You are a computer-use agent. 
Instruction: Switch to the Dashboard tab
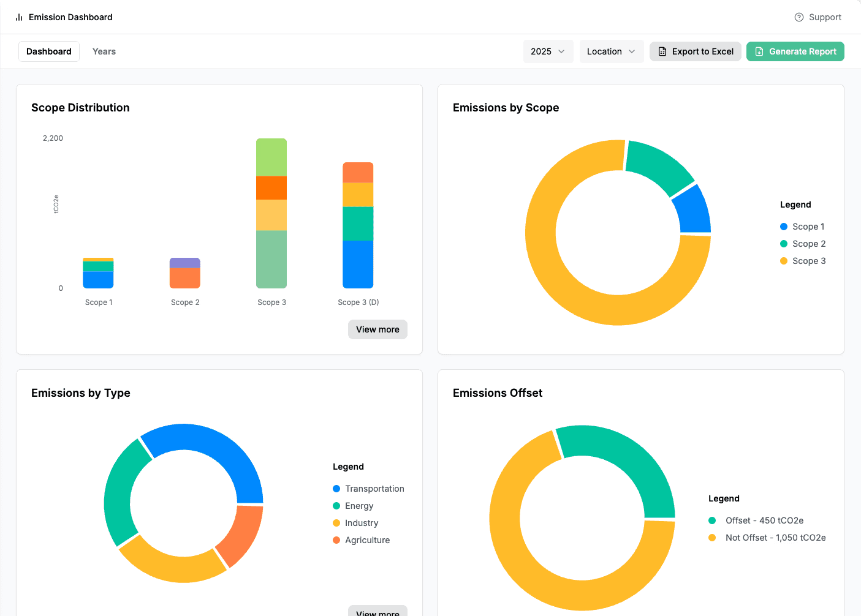[49, 51]
